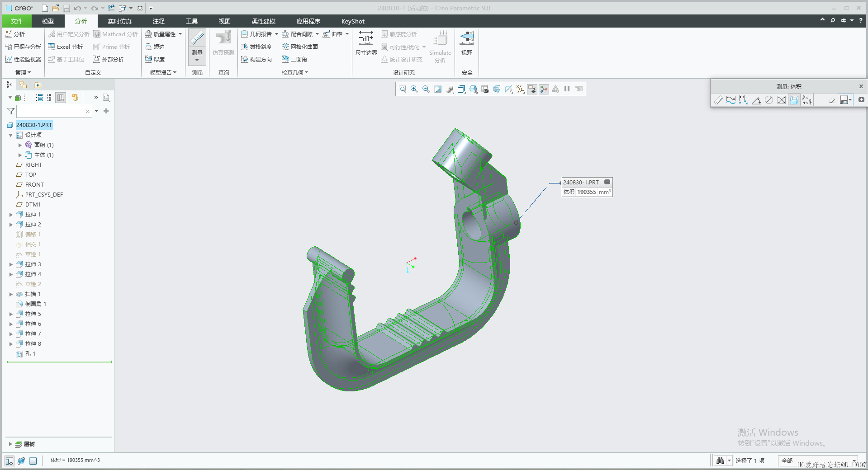This screenshot has height=470, width=868.
Task: Click the View Manager camera icon
Action: (485, 89)
